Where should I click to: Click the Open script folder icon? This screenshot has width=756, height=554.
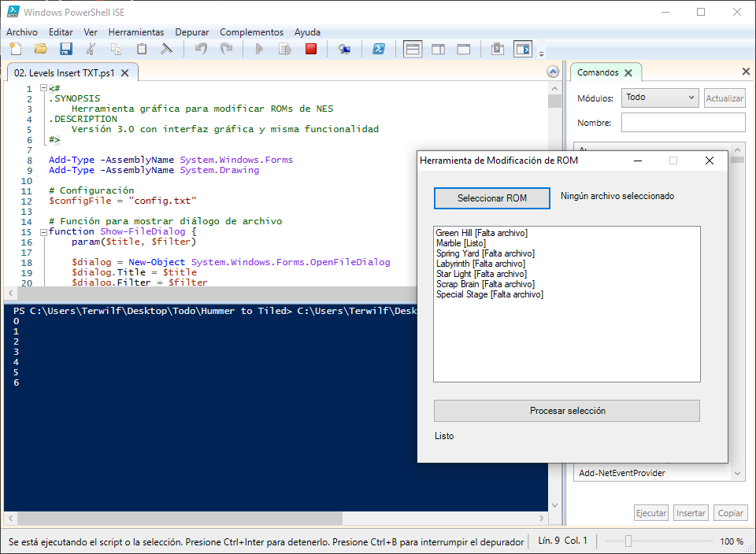pyautogui.click(x=40, y=49)
